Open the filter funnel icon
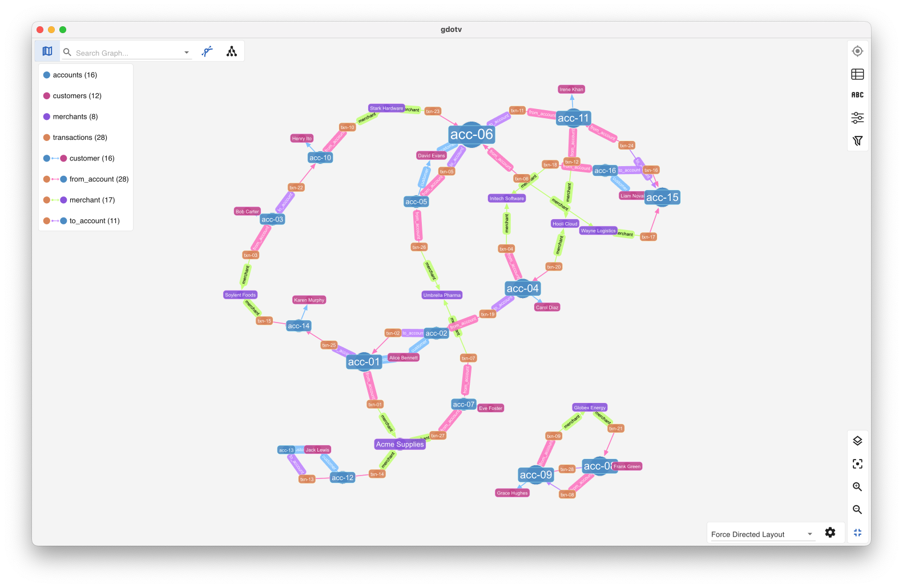 pyautogui.click(x=857, y=141)
